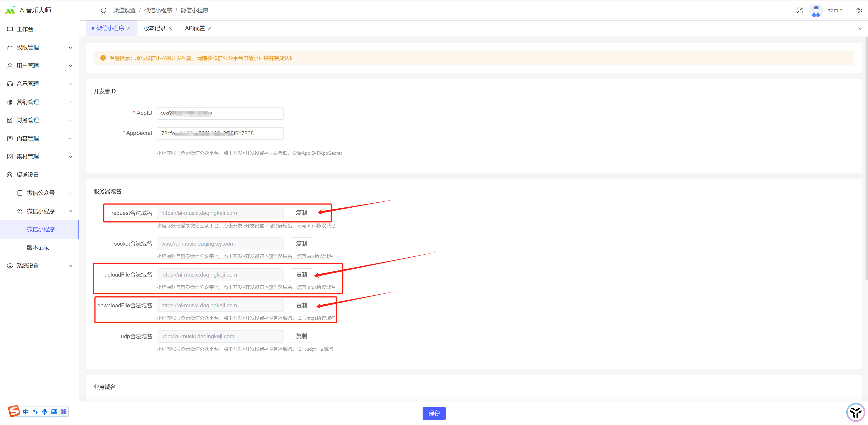This screenshot has width=868, height=425.
Task: Click the page refresh icon
Action: coord(104,10)
